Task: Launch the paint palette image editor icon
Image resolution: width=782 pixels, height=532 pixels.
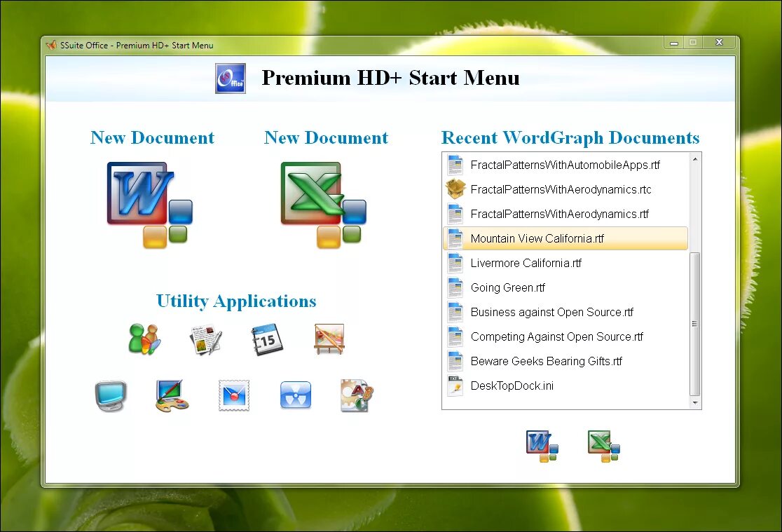Action: 172,396
